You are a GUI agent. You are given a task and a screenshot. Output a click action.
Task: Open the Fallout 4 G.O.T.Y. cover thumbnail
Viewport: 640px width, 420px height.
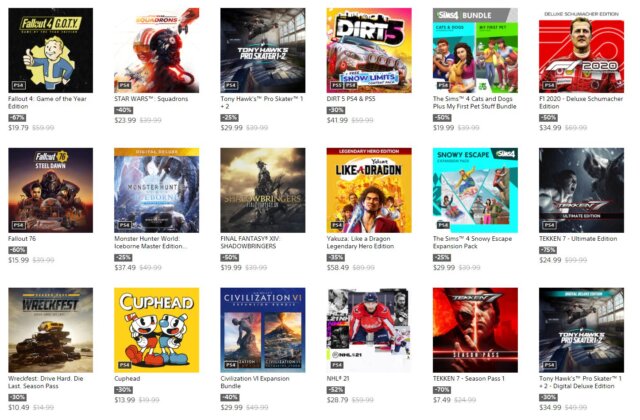tap(51, 50)
